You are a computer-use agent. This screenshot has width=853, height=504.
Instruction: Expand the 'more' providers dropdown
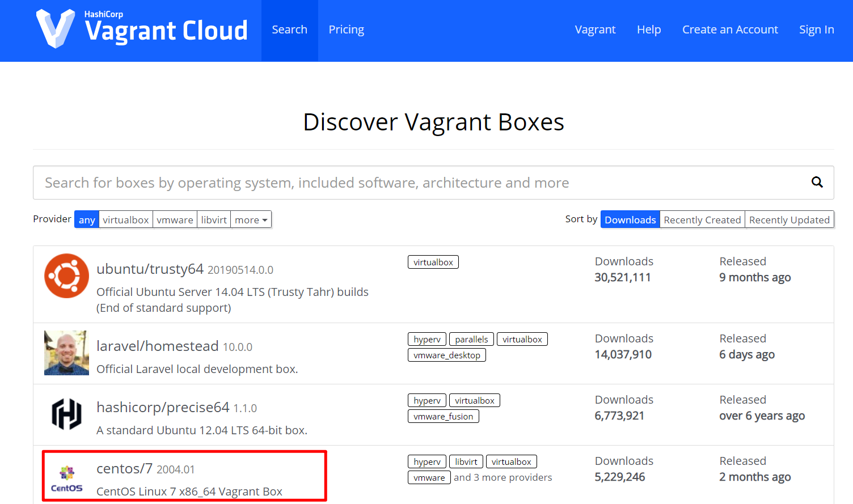click(x=251, y=219)
